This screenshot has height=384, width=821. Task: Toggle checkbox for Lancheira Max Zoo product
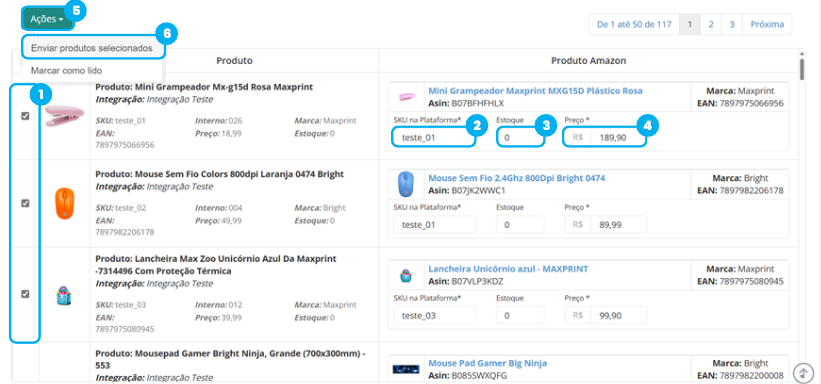point(25,294)
